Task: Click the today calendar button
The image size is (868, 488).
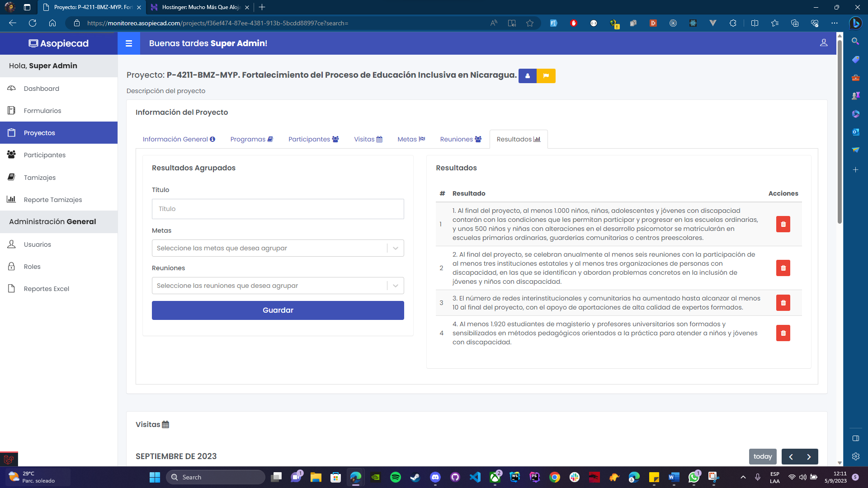Action: click(x=762, y=457)
